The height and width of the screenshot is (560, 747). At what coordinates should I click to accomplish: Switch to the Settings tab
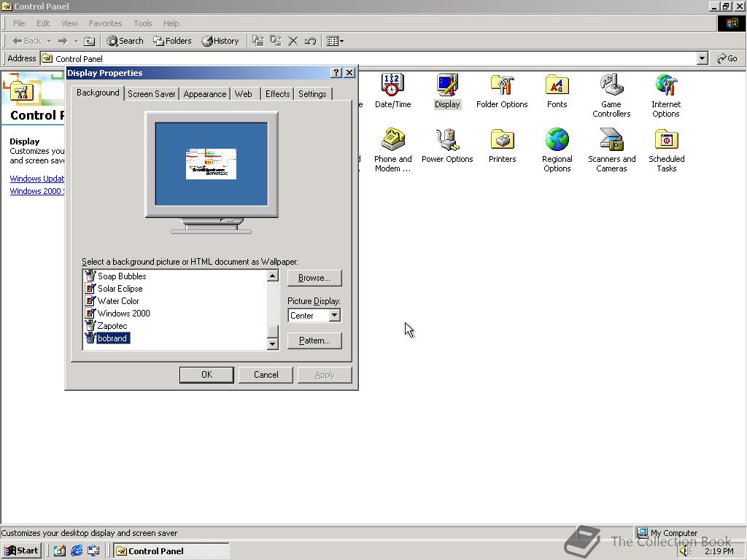pos(312,94)
